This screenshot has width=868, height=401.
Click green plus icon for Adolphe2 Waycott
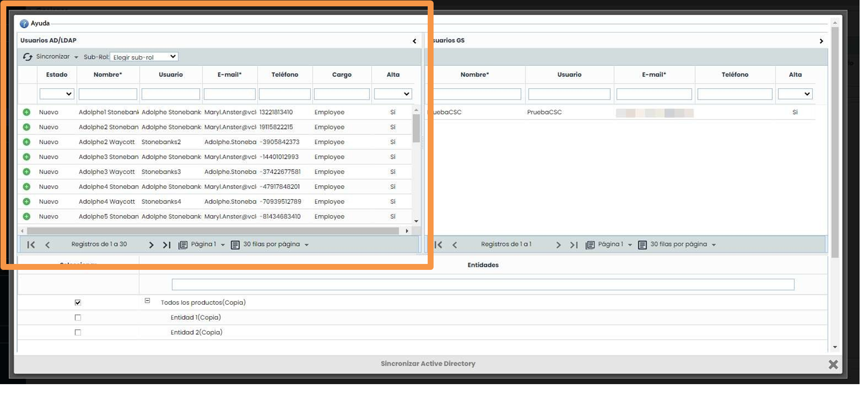pos(27,142)
